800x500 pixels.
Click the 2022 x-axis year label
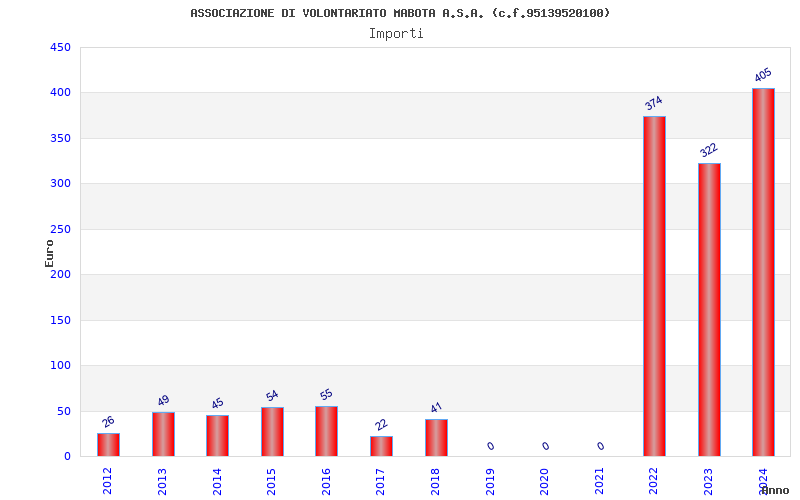pyautogui.click(x=654, y=481)
